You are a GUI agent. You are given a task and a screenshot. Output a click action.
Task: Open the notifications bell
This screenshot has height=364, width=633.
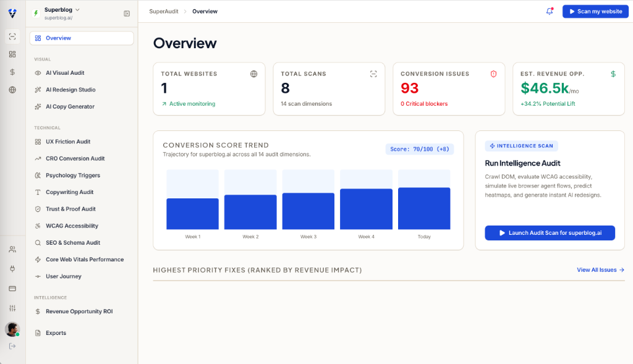[x=550, y=11]
